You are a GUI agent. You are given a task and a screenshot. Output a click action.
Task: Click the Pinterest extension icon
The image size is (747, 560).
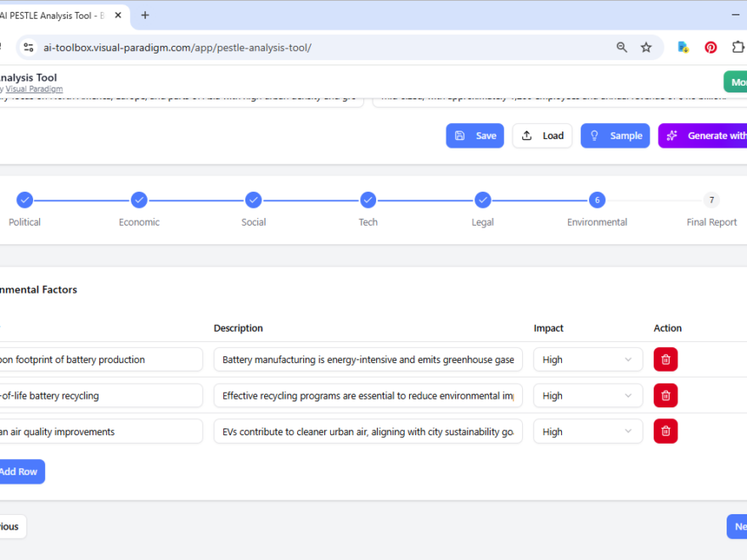tap(710, 47)
